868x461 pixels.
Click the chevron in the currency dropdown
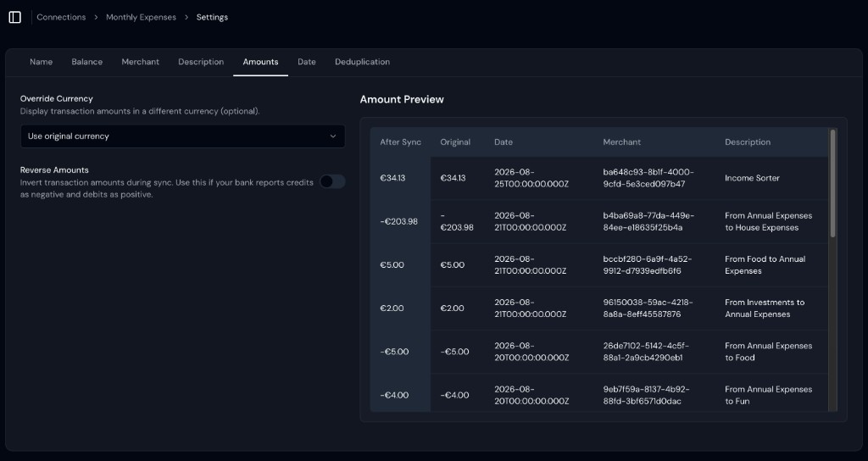click(x=332, y=136)
